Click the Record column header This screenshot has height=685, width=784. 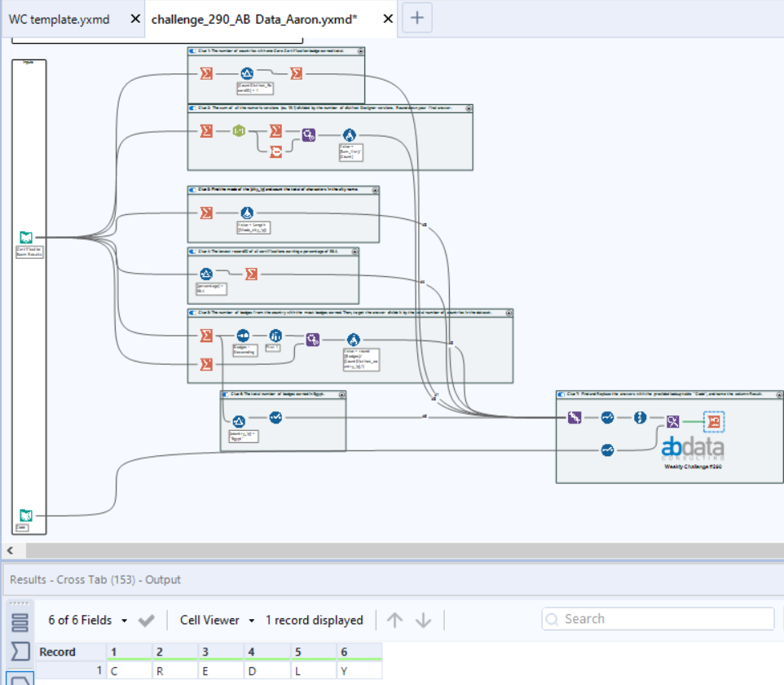[71, 652]
